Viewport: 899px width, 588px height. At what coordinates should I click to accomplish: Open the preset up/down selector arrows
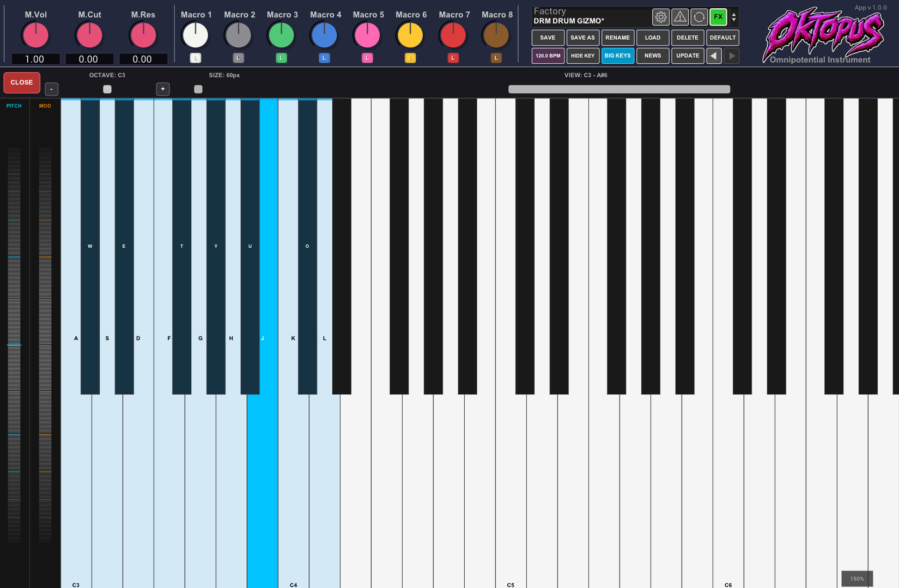734,17
